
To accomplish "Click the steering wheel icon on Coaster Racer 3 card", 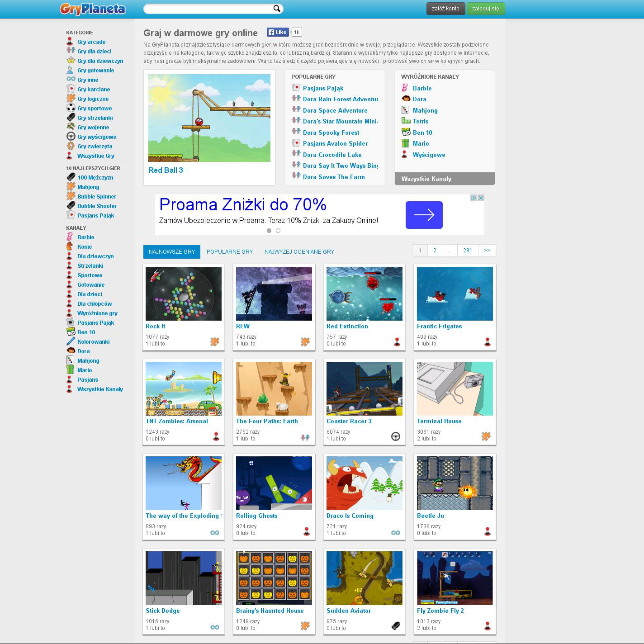I will tap(396, 436).
